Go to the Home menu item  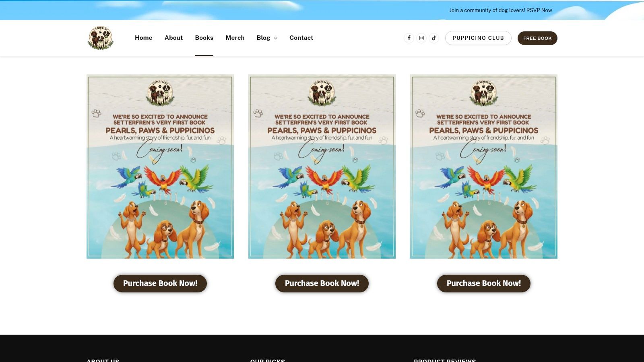[143, 38]
